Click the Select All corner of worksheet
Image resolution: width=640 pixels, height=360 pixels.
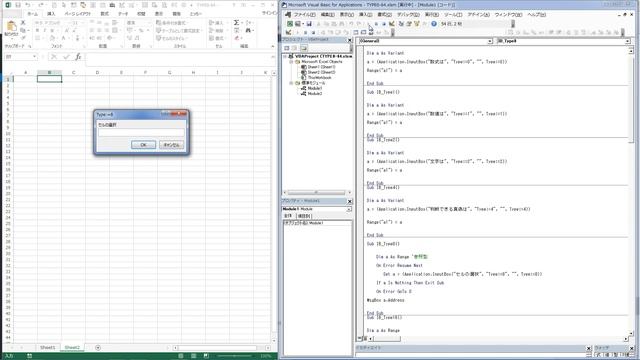point(8,73)
